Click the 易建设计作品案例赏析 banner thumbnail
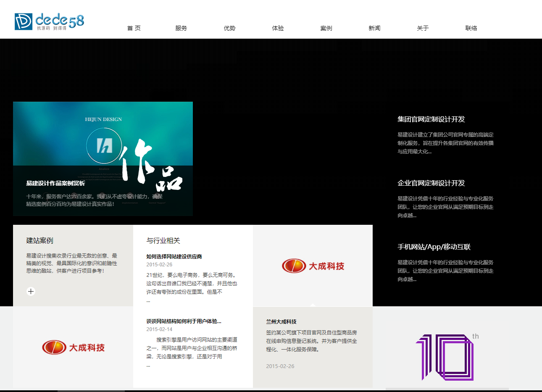 pyautogui.click(x=103, y=159)
